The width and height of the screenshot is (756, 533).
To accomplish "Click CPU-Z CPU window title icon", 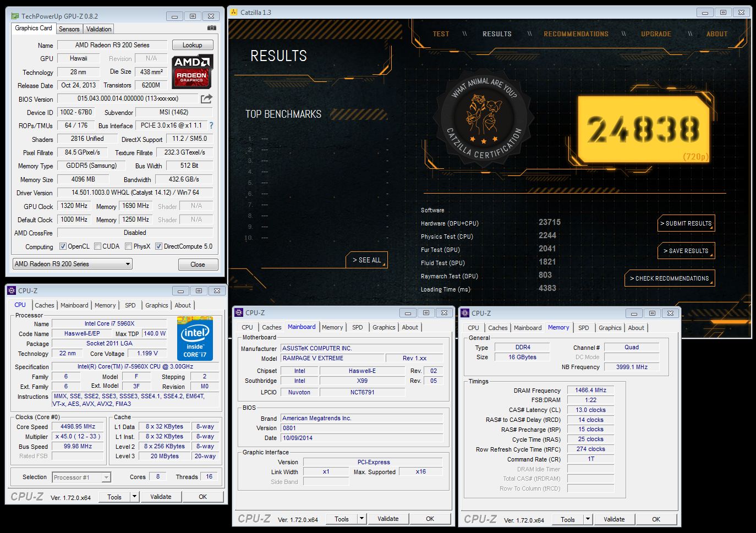I will [12, 290].
